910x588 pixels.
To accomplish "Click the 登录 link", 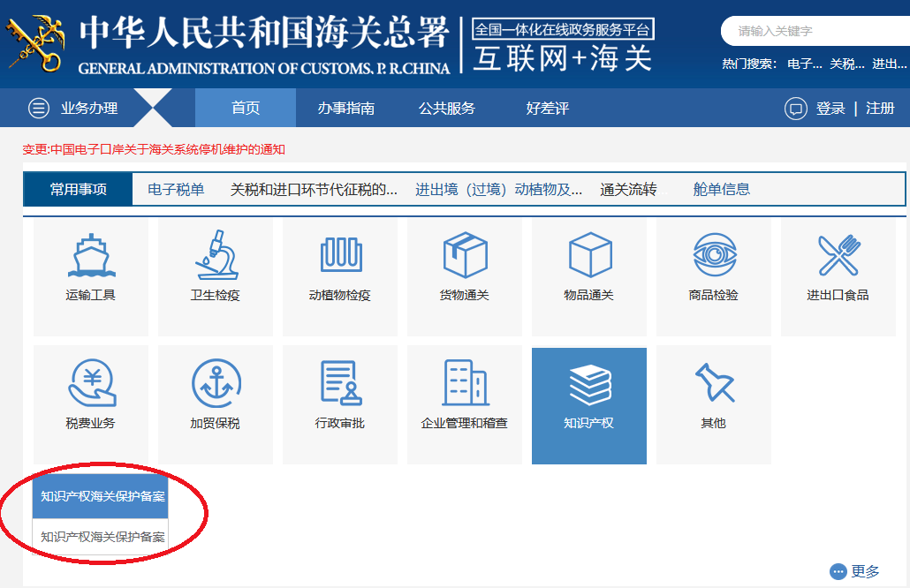I will coord(830,109).
